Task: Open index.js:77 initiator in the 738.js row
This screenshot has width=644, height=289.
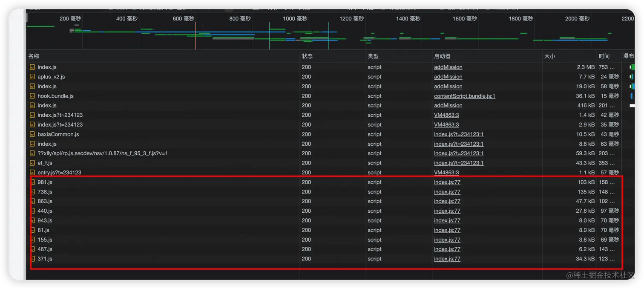Action: pos(447,192)
